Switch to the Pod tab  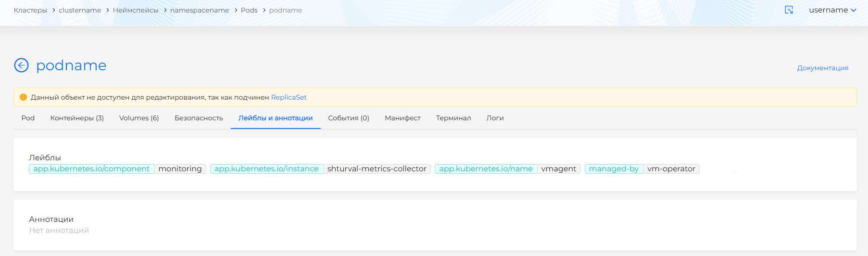tap(28, 118)
